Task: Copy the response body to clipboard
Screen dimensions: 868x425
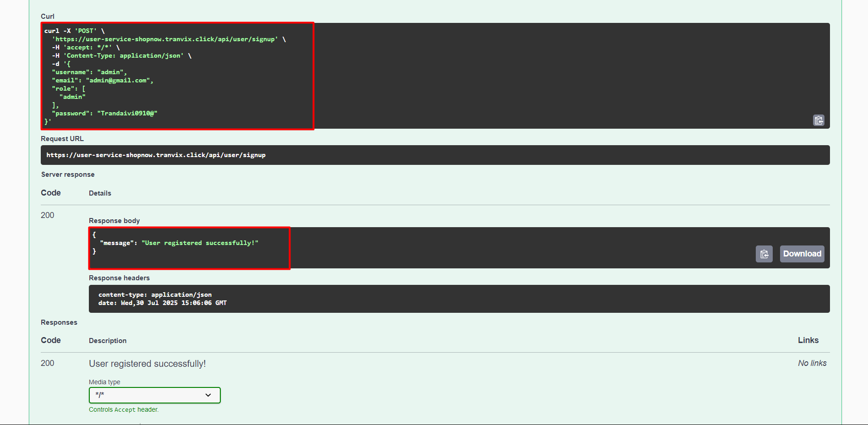Action: click(x=764, y=254)
